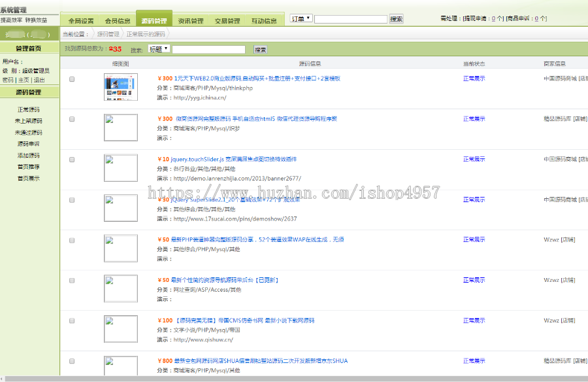Open 首页推荐 in the sidebar

point(29,167)
